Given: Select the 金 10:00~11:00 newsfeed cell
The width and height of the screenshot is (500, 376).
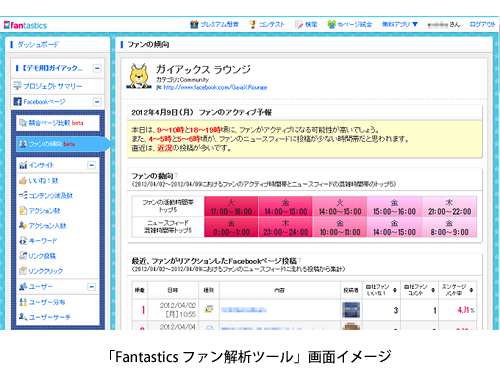Looking at the screenshot, I should pos(340,227).
